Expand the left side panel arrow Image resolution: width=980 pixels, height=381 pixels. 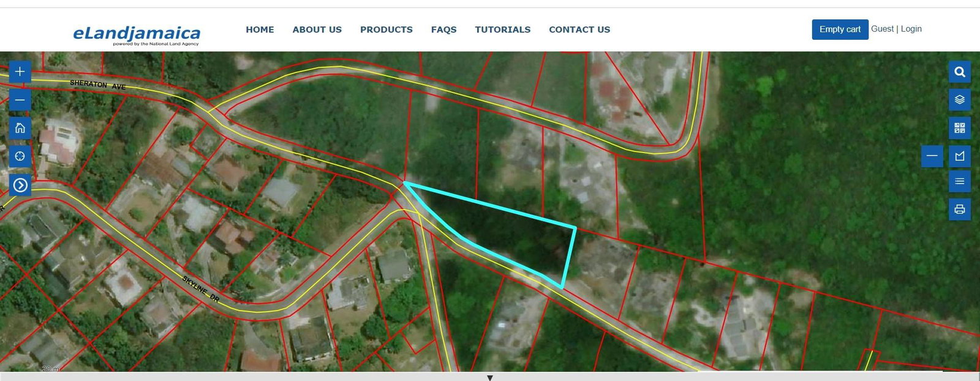[20, 185]
